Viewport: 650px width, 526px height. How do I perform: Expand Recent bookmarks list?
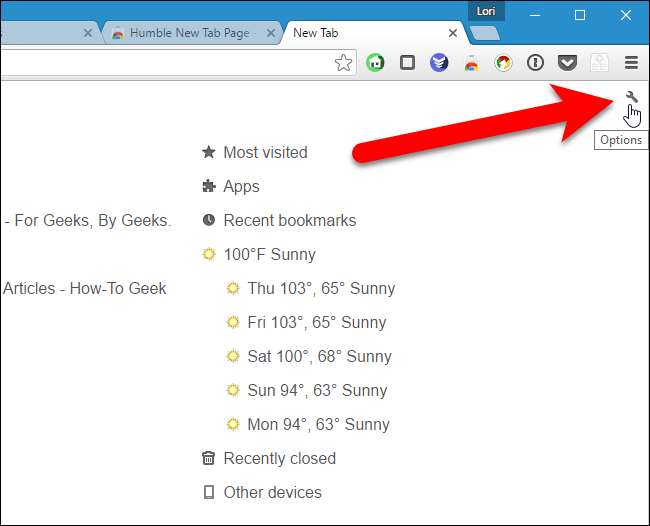[x=289, y=220]
